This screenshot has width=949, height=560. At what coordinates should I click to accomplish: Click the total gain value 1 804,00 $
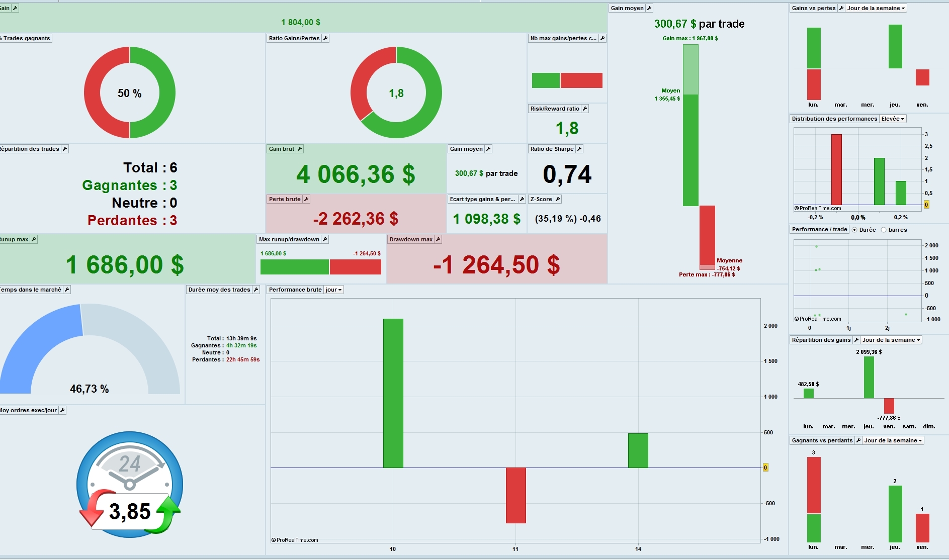pyautogui.click(x=301, y=22)
